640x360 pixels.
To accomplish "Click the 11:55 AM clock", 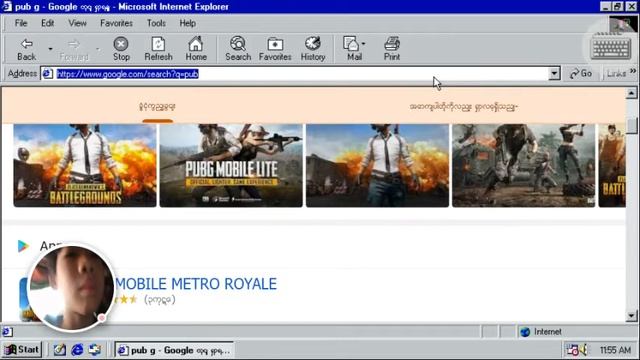I will [x=615, y=350].
